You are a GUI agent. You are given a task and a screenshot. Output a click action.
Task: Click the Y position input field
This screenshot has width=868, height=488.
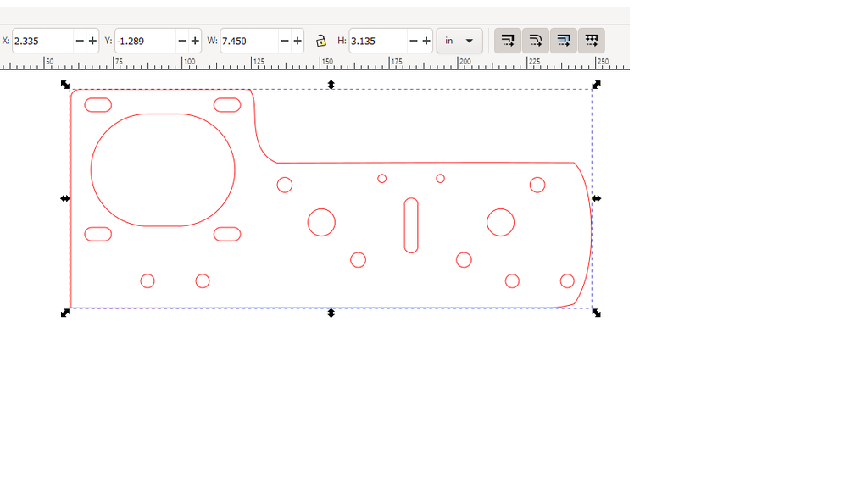(144, 41)
